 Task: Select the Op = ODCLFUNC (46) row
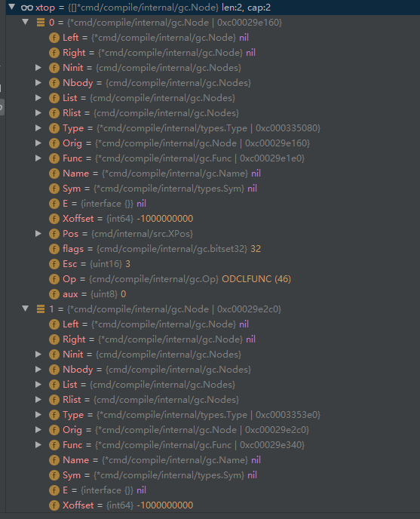[213, 279]
